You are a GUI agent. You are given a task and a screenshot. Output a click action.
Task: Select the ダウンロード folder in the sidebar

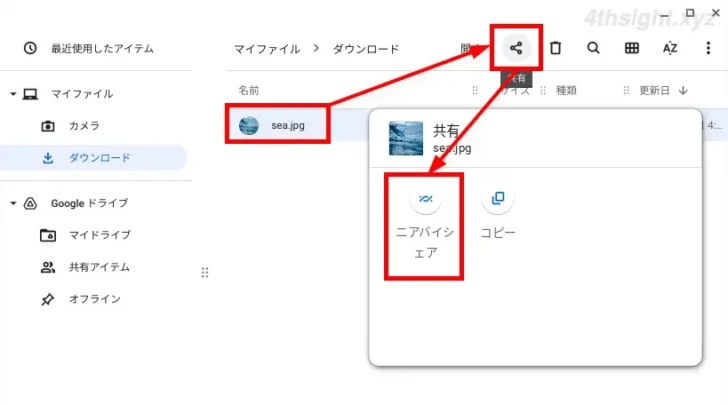click(94, 158)
